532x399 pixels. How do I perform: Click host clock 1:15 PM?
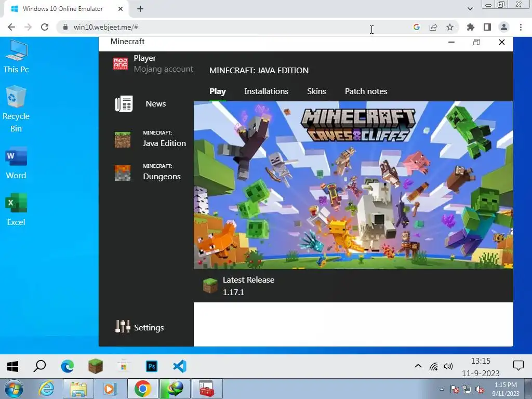click(x=506, y=389)
